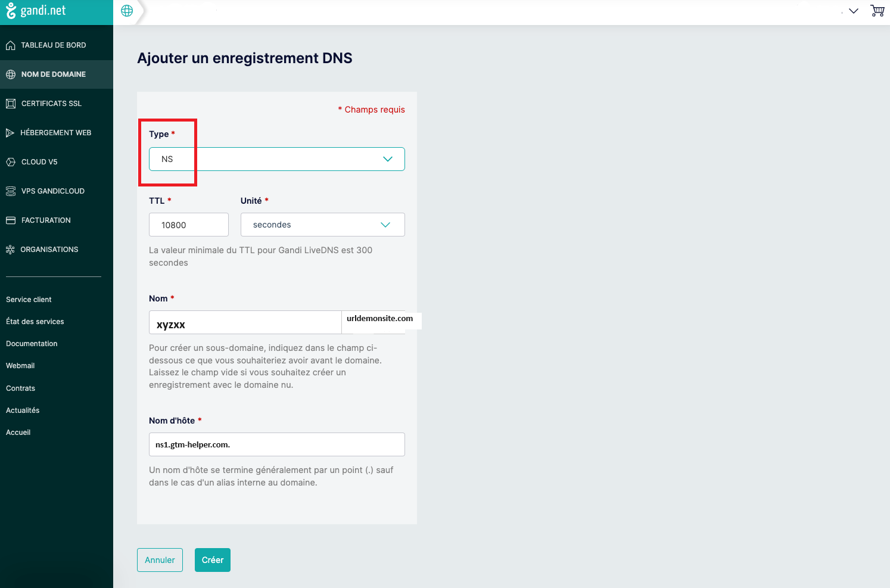The width and height of the screenshot is (890, 588).
Task: Focus the TTL field containing 10800
Action: click(x=188, y=225)
